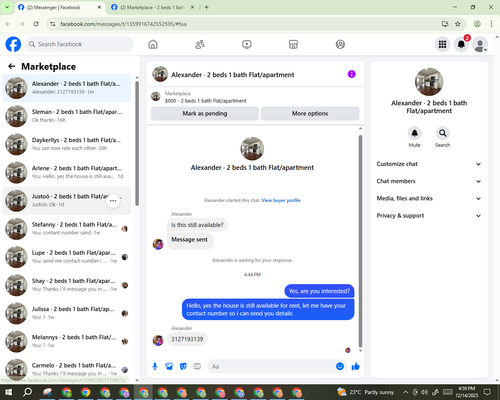
Task: Click the $900 Marketplace listing thumbnail
Action: (156, 97)
